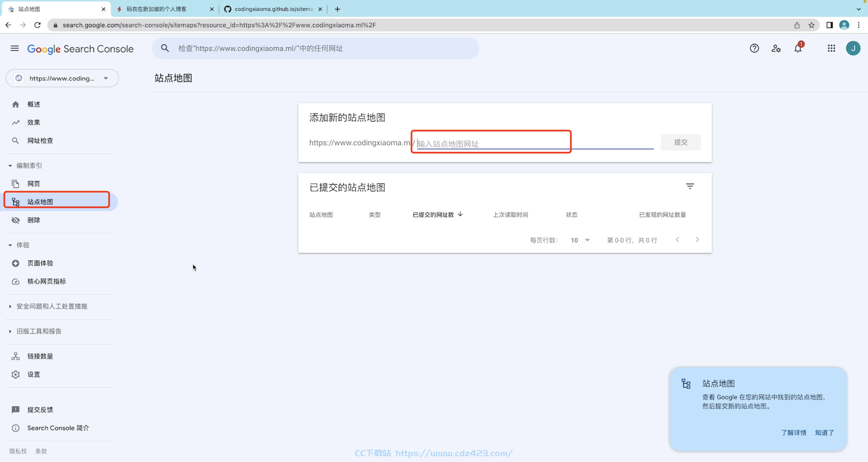The width and height of the screenshot is (868, 462).
Task: Click the 站点地图 column header
Action: click(321, 215)
